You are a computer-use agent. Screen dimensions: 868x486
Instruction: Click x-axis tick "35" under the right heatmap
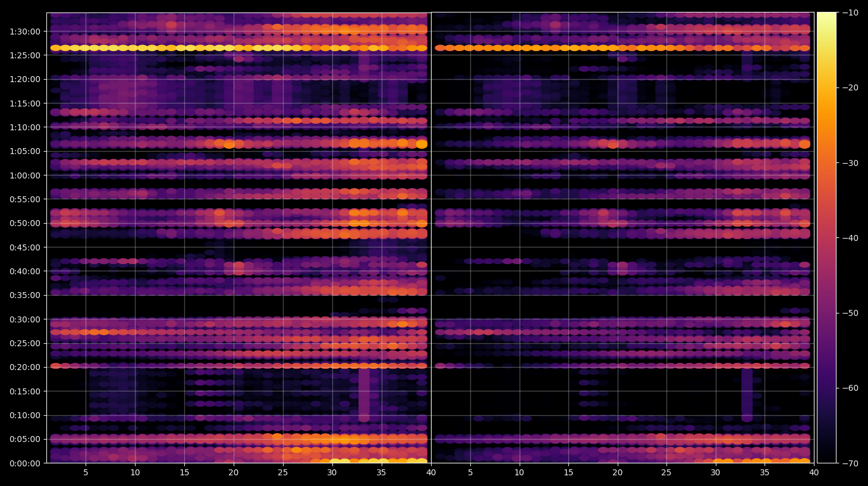coord(765,473)
